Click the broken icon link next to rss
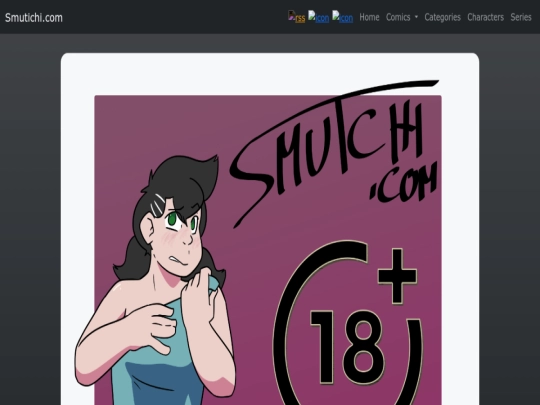This screenshot has height=405, width=540. (318, 17)
